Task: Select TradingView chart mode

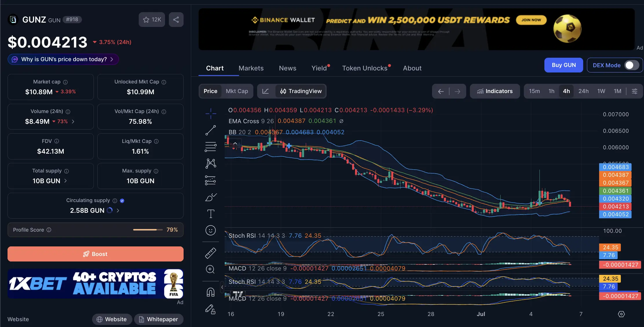Action: (x=301, y=91)
